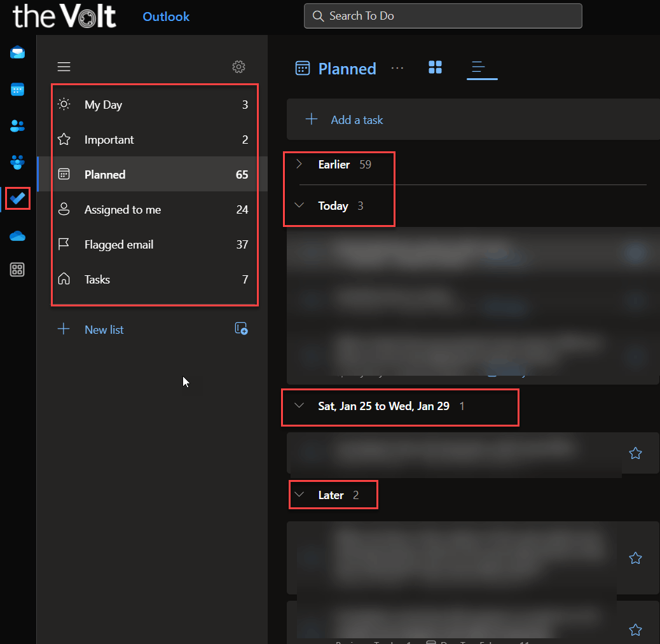Image resolution: width=660 pixels, height=644 pixels.
Task: Click the Outlook link in header
Action: point(166,17)
